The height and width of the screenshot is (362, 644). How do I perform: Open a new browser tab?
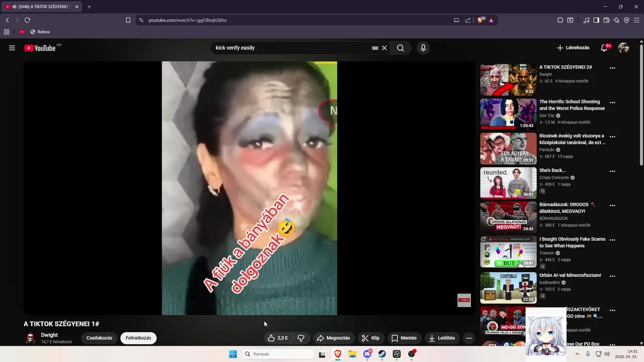(x=89, y=7)
